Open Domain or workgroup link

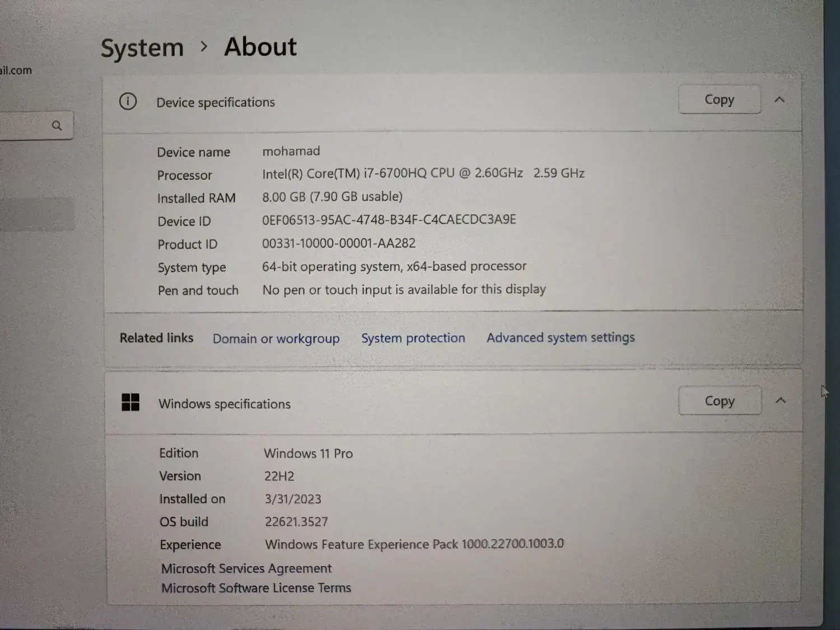276,339
